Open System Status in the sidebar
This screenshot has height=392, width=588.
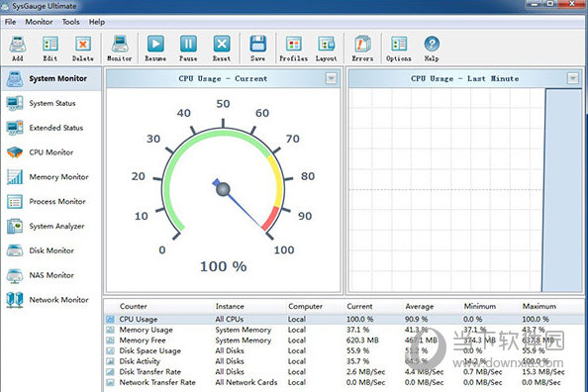coord(51,103)
